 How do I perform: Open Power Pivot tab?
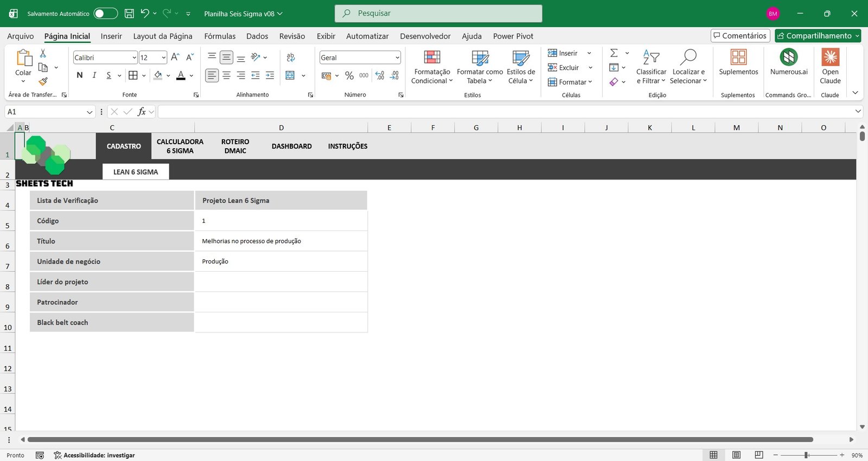(513, 36)
